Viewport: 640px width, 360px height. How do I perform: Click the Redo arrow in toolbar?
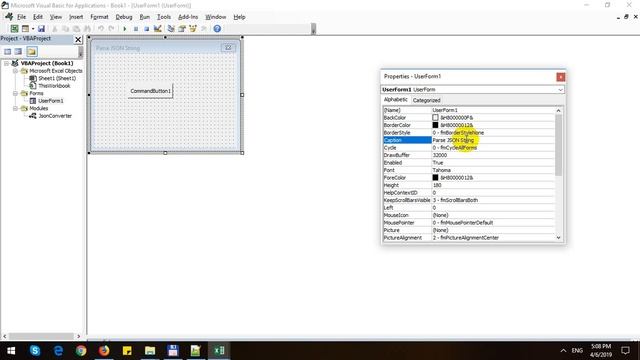tap(111, 29)
